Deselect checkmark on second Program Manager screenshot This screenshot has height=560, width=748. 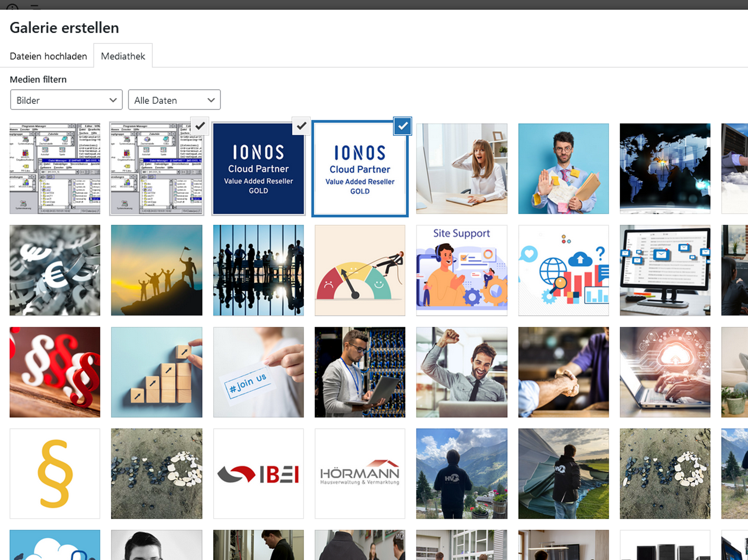[x=200, y=126]
